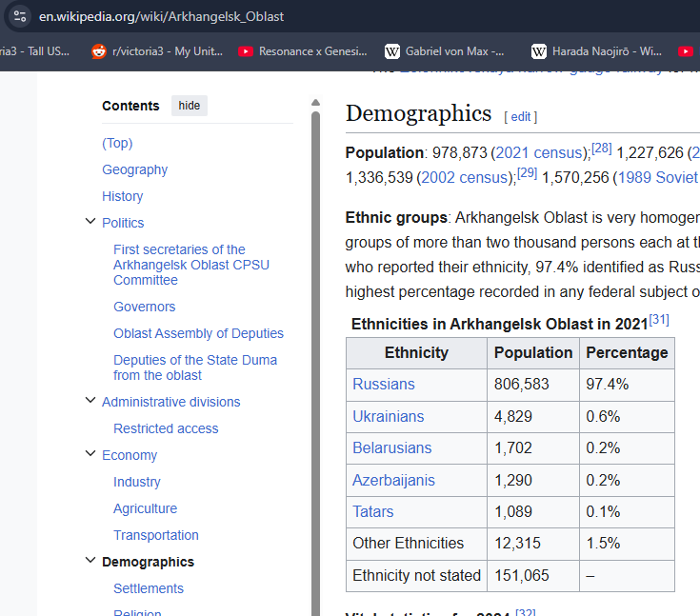
Task: Open citation reference [28]
Action: pyautogui.click(x=601, y=149)
